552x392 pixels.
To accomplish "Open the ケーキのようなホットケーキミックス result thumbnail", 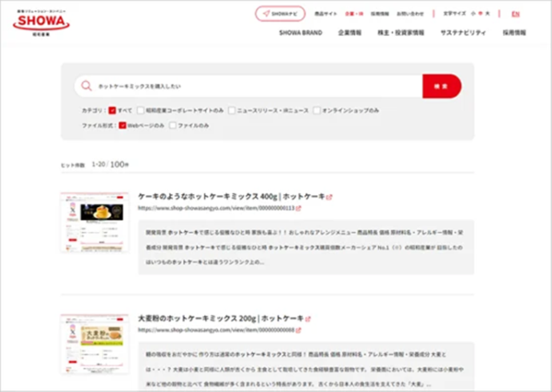I will click(95, 222).
